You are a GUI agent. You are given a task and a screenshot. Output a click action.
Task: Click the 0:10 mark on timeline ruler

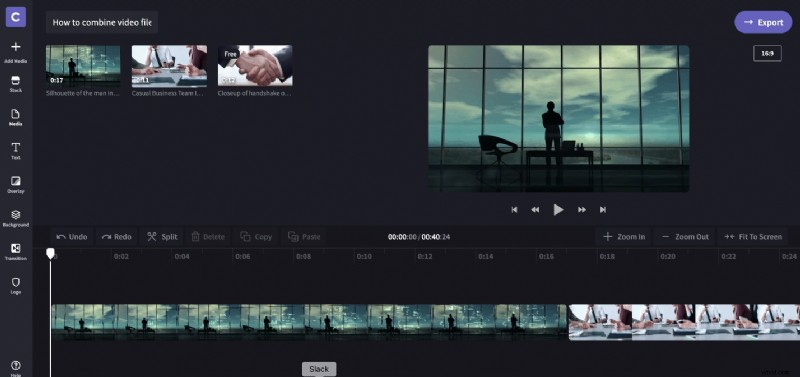coord(364,257)
